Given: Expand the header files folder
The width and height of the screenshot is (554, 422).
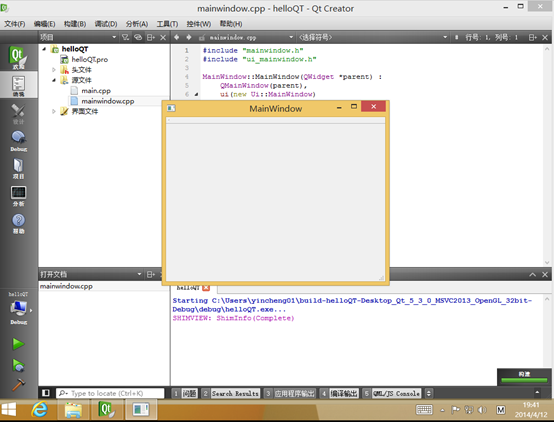Looking at the screenshot, I should tap(54, 70).
